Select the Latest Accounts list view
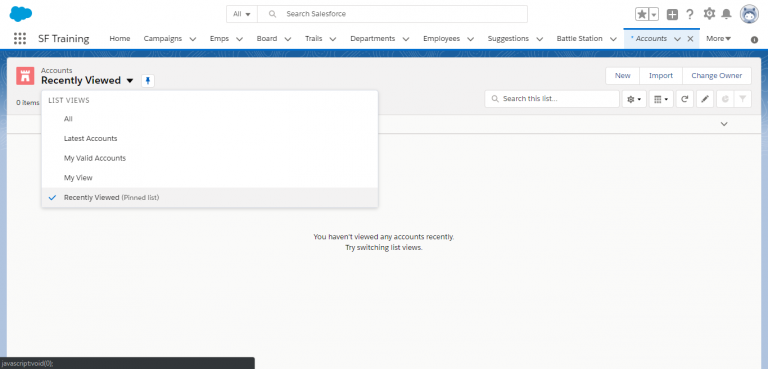768x369 pixels. coord(210,138)
